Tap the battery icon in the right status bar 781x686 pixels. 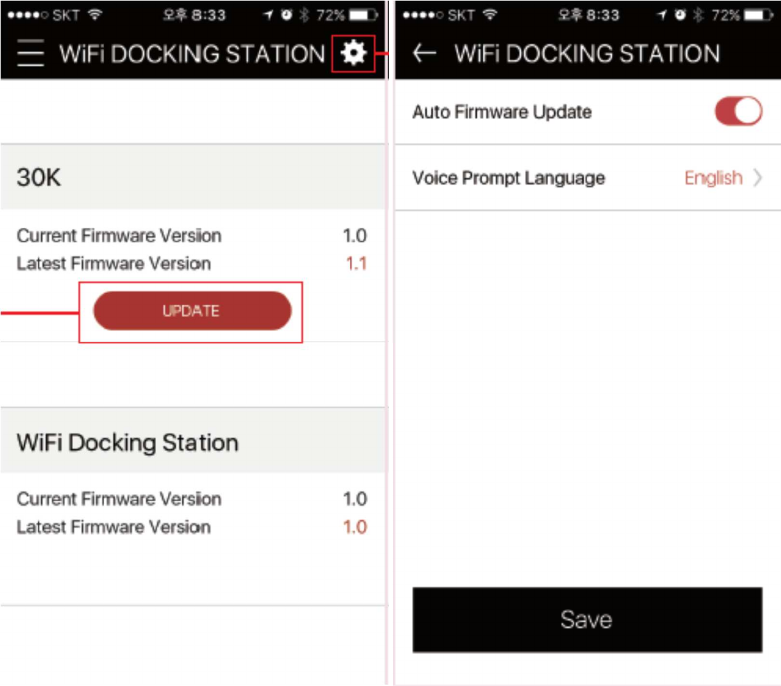(x=758, y=15)
